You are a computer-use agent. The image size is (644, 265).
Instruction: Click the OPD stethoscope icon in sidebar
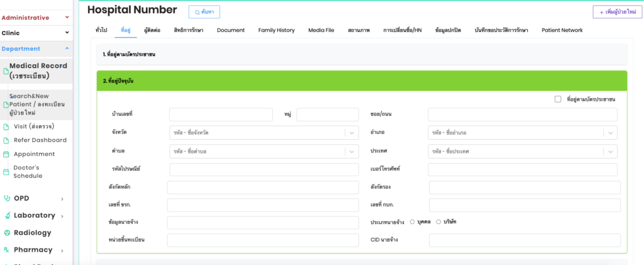tap(7, 198)
